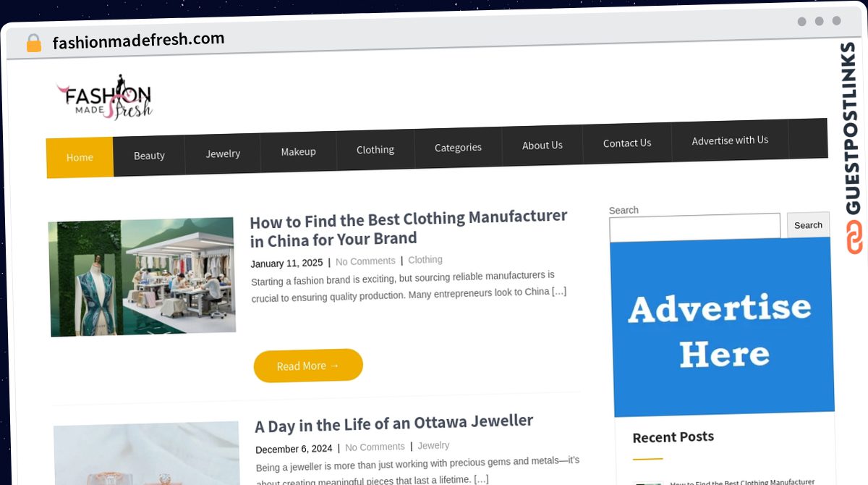Viewport: 868px width, 485px height.
Task: Go to the Jewelry section
Action: coord(223,153)
